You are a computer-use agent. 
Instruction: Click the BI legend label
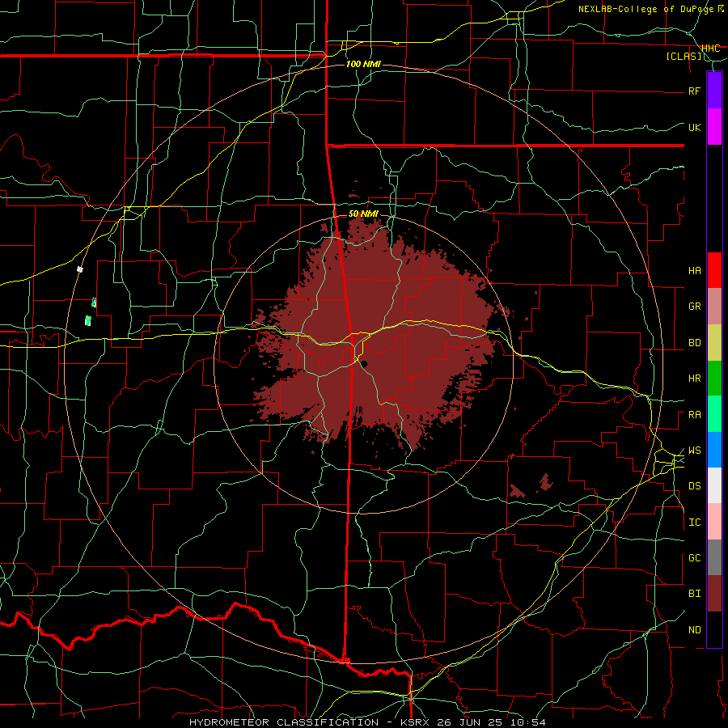[694, 594]
